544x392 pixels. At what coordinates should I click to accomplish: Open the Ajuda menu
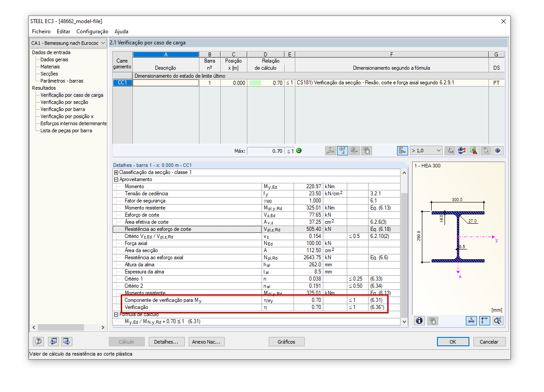(122, 32)
